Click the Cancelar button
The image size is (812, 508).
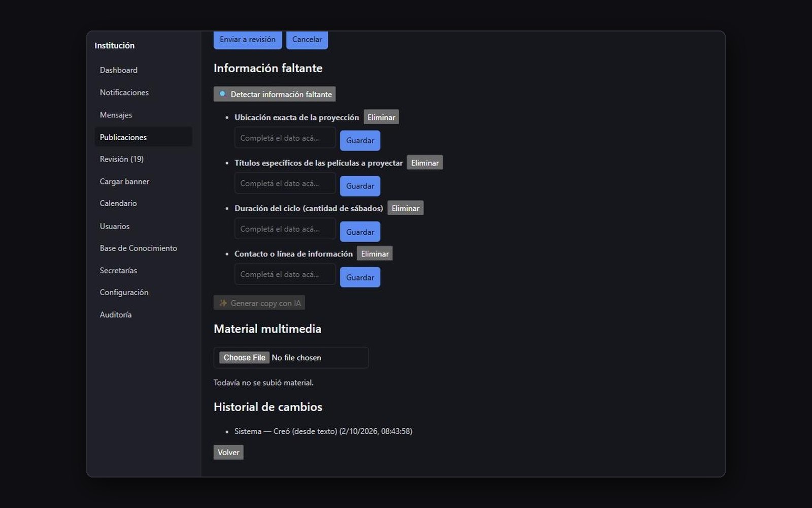(x=307, y=40)
